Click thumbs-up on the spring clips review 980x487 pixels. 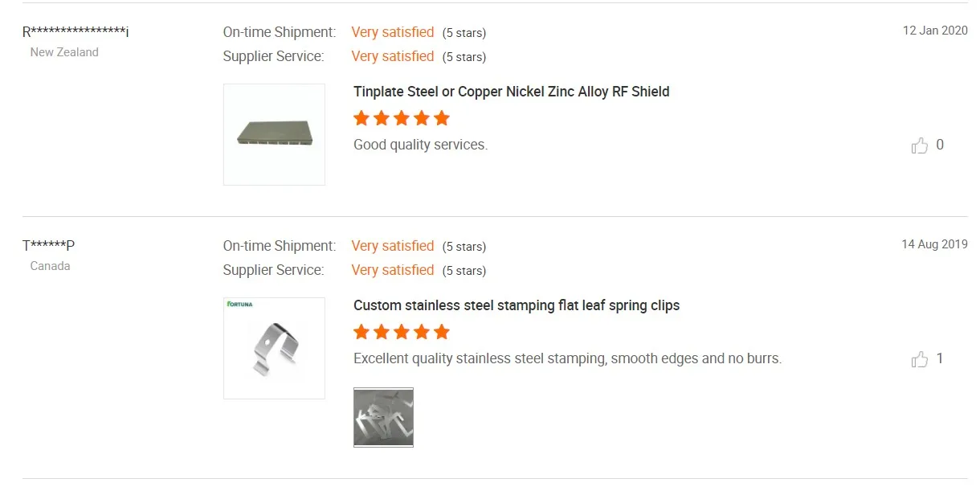pos(920,359)
